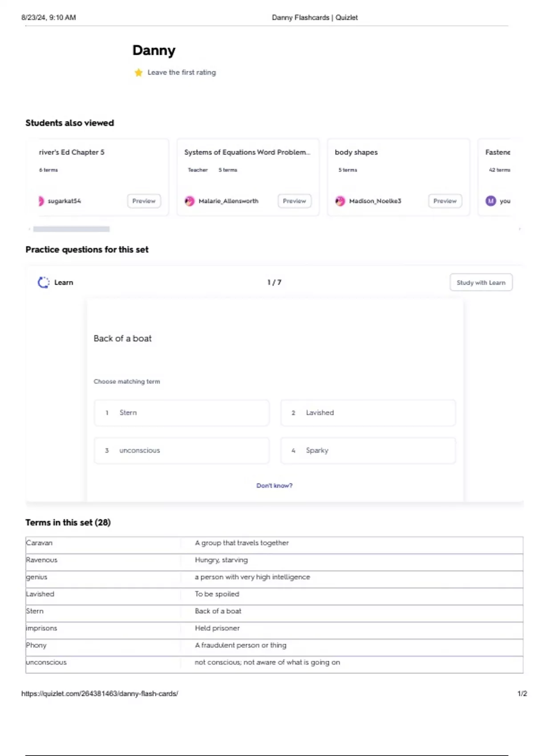Image resolution: width=534 pixels, height=756 pixels.
Task: Click Madison_Noelke3's profile avatar
Action: [340, 201]
